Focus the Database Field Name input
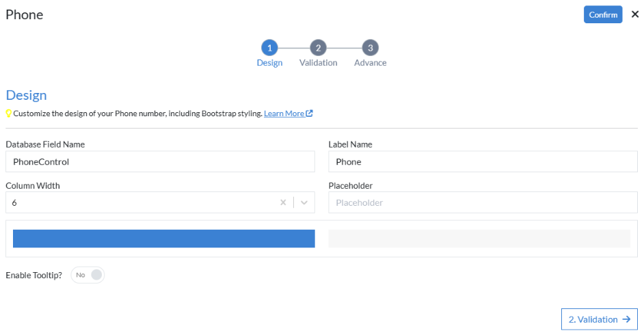Viewport: 644px width, 335px height. coord(160,162)
